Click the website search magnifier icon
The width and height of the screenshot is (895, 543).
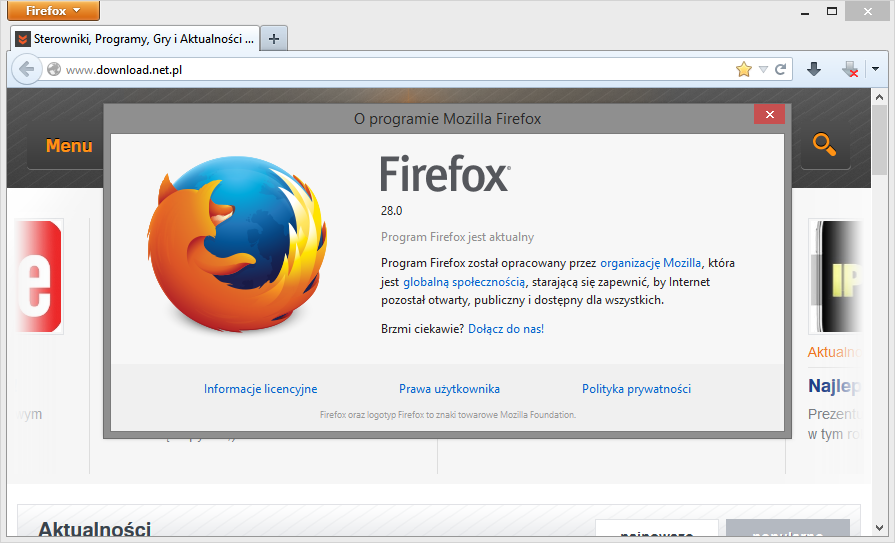(x=825, y=145)
